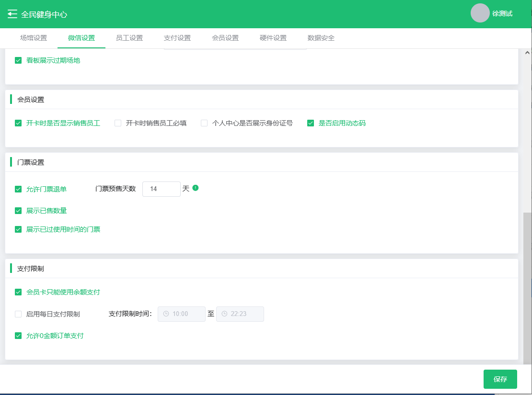
Task: Open the 22:23 end time picker
Action: 240,314
